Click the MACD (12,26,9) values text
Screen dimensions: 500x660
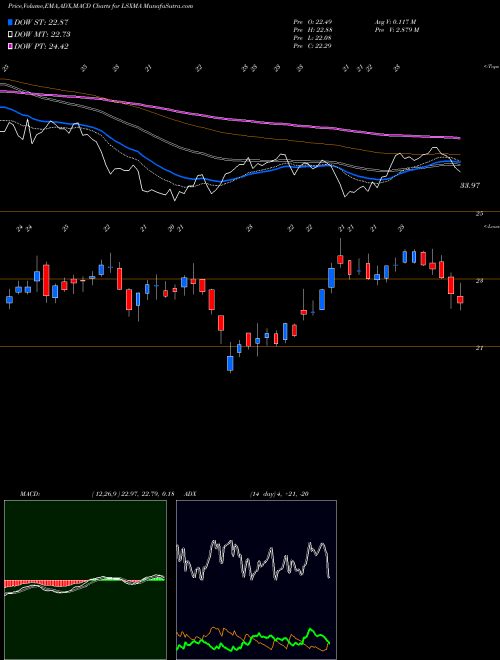(133, 494)
